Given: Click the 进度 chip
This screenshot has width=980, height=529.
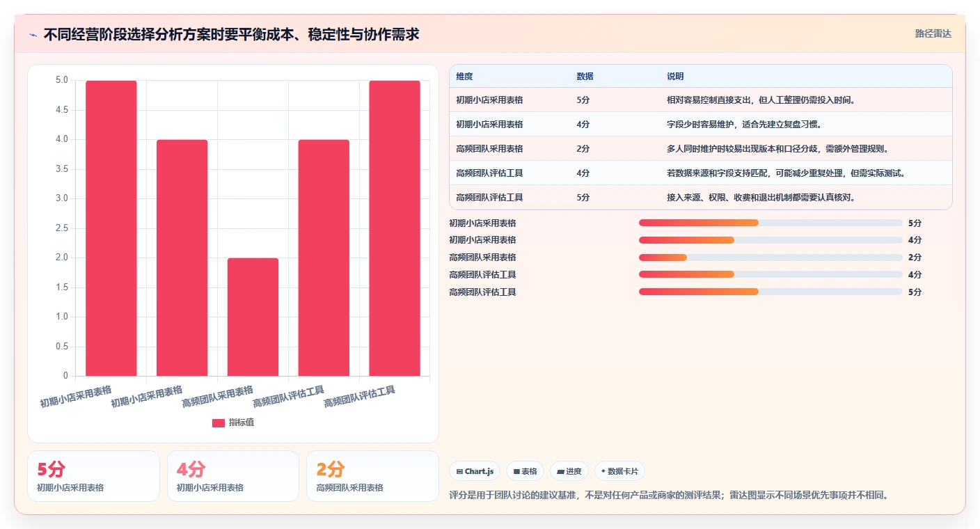Looking at the screenshot, I should 569,471.
